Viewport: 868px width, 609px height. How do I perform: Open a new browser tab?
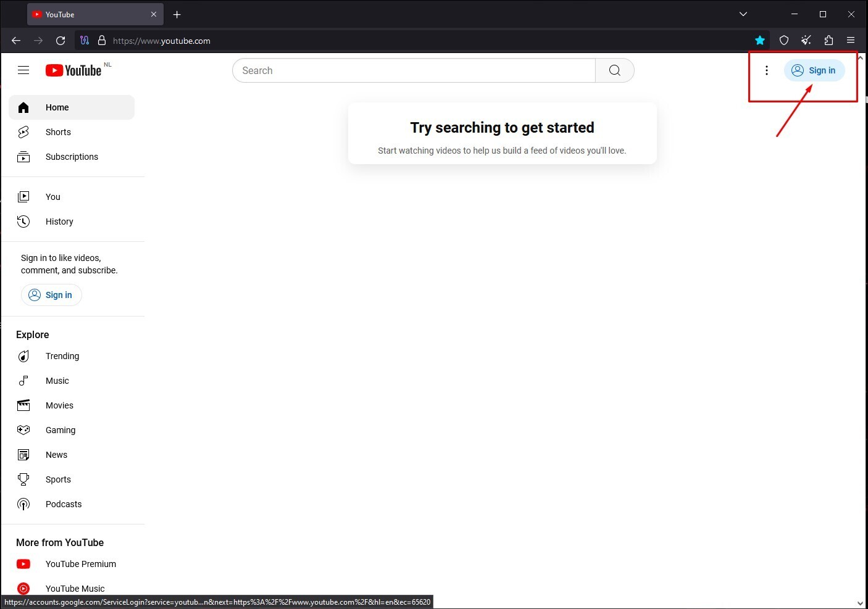(177, 14)
